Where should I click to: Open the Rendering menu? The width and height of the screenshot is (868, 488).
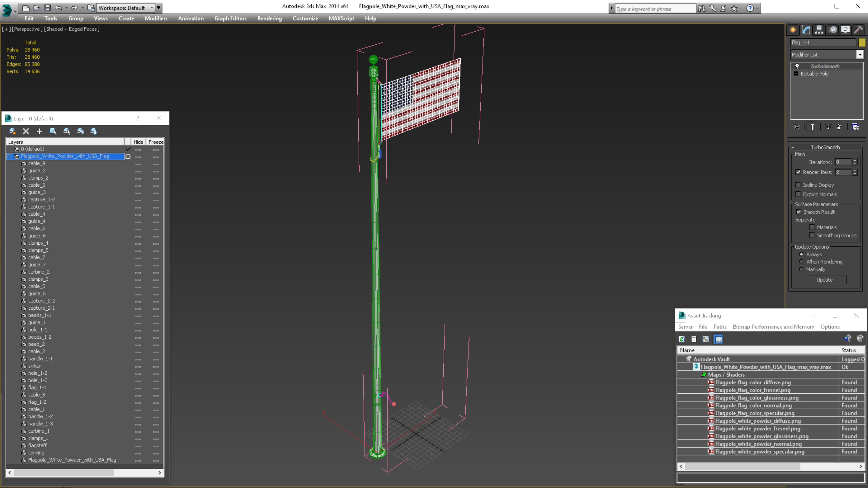coord(269,18)
